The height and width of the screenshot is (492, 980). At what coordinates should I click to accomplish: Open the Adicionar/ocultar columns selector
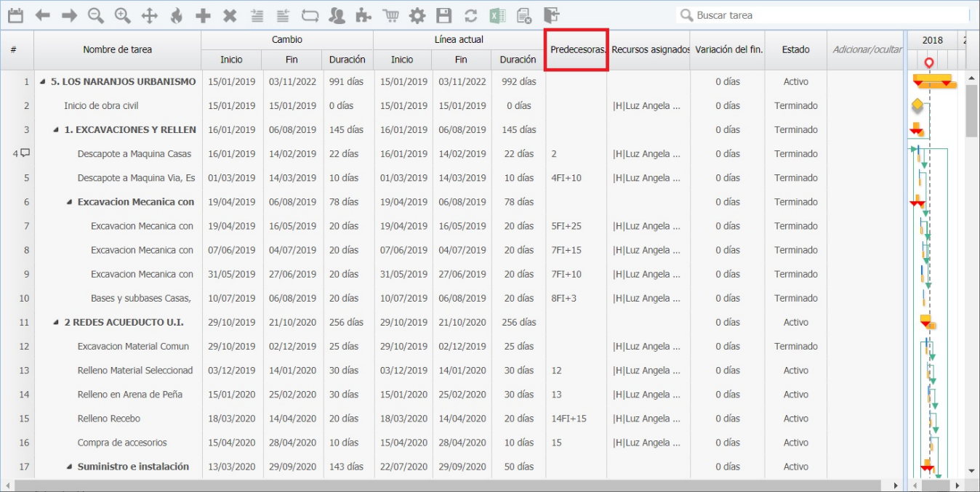point(867,50)
